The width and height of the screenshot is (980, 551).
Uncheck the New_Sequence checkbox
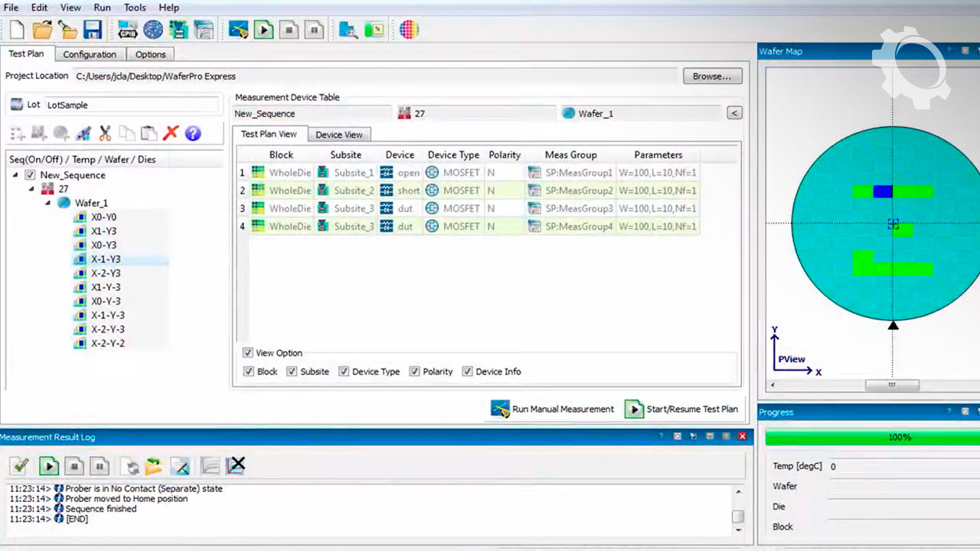[x=30, y=175]
